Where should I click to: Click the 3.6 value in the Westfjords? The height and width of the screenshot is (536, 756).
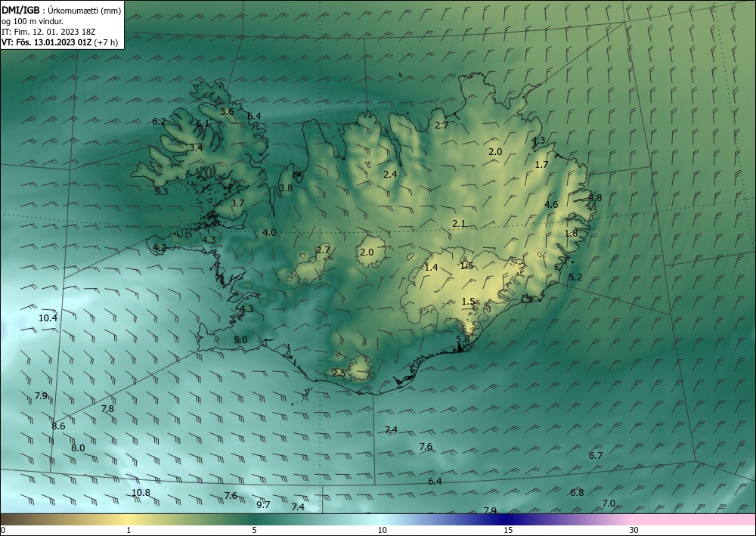tap(227, 111)
